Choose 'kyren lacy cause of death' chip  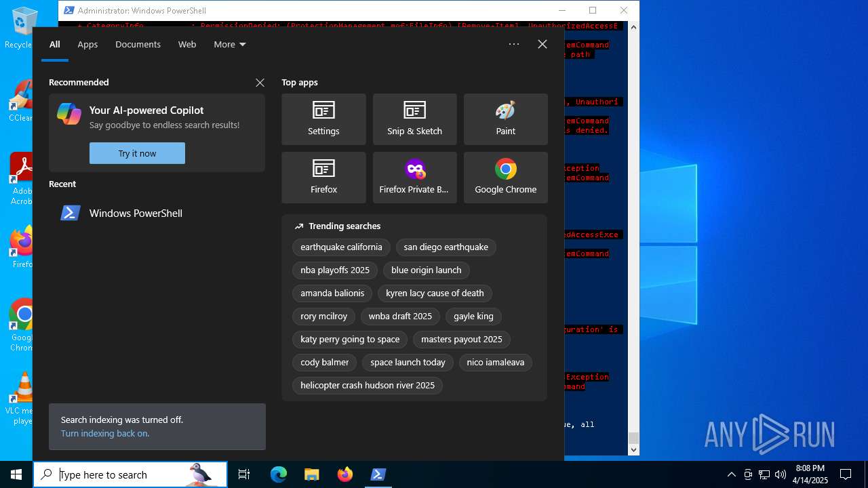coord(435,293)
